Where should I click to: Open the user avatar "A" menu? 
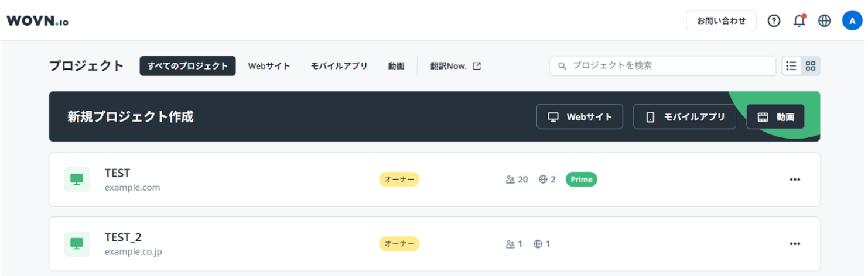852,21
